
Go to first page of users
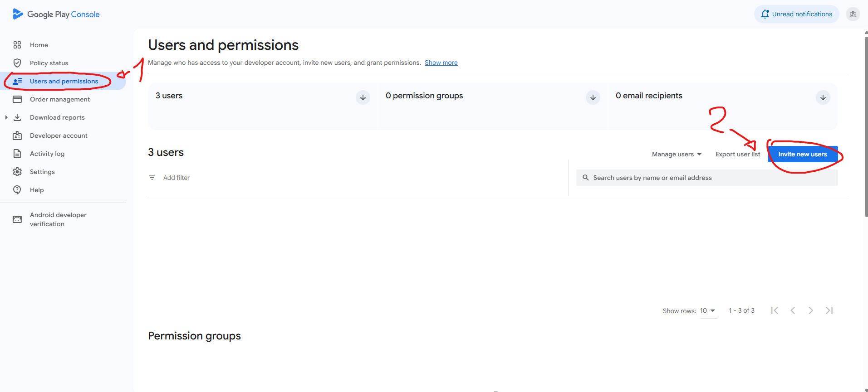[775, 310]
